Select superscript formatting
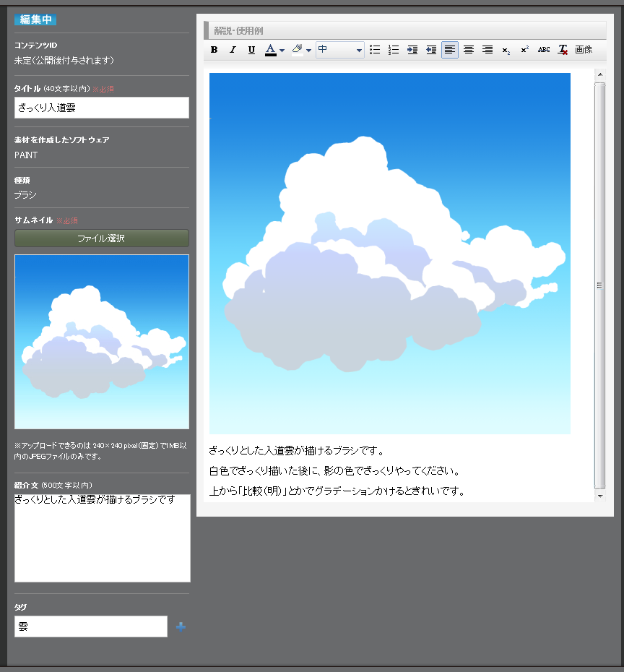 click(523, 50)
